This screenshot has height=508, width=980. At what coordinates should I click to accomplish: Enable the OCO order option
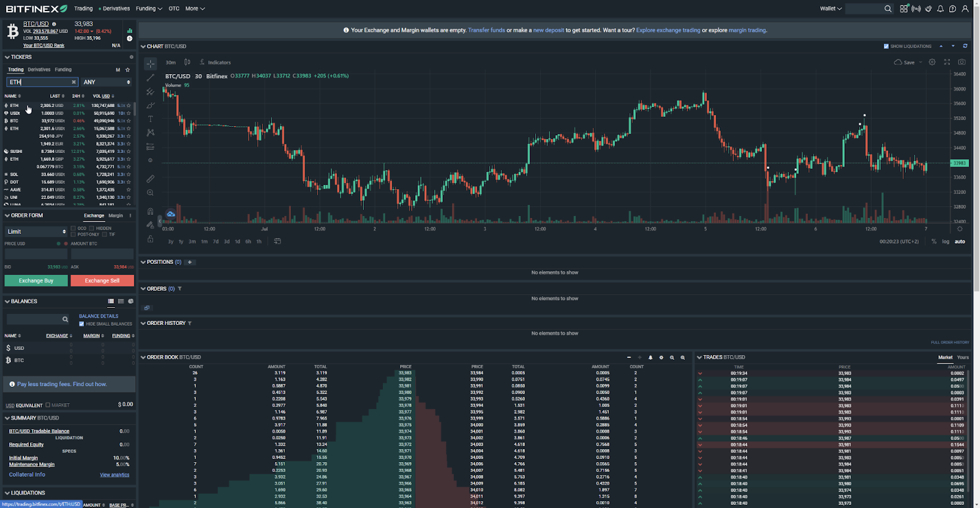pyautogui.click(x=73, y=228)
